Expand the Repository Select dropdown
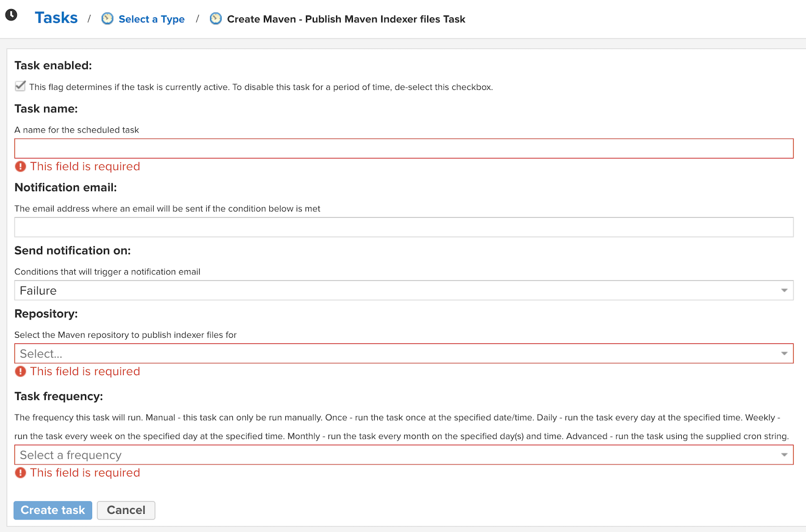The image size is (806, 532). point(404,354)
